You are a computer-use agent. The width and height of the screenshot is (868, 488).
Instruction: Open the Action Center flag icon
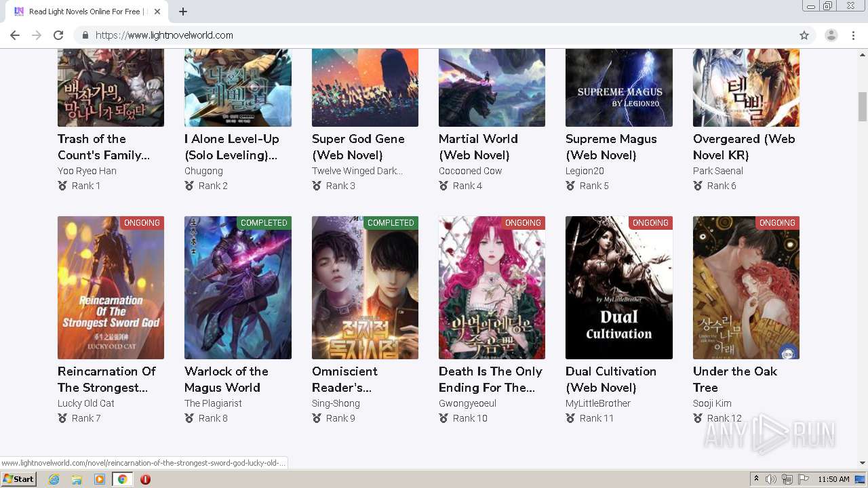click(804, 479)
